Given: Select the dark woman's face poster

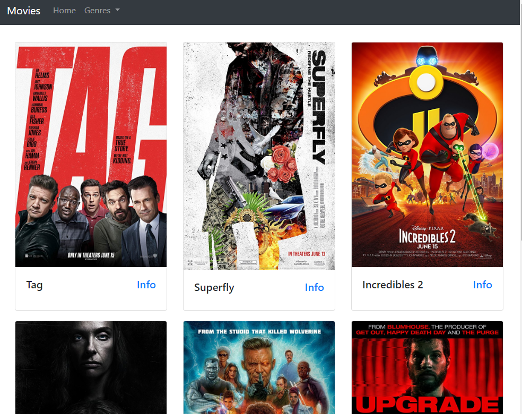Looking at the screenshot, I should click(91, 368).
